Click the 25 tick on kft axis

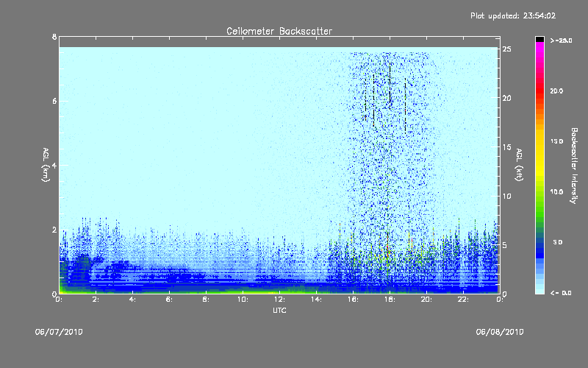(x=506, y=49)
